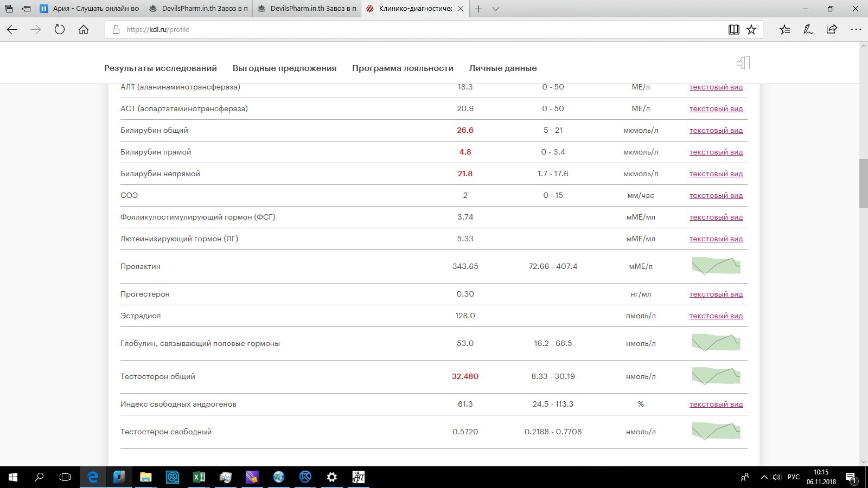Viewport: 868px width, 488px height.
Task: Refresh the current page
Action: tap(60, 30)
